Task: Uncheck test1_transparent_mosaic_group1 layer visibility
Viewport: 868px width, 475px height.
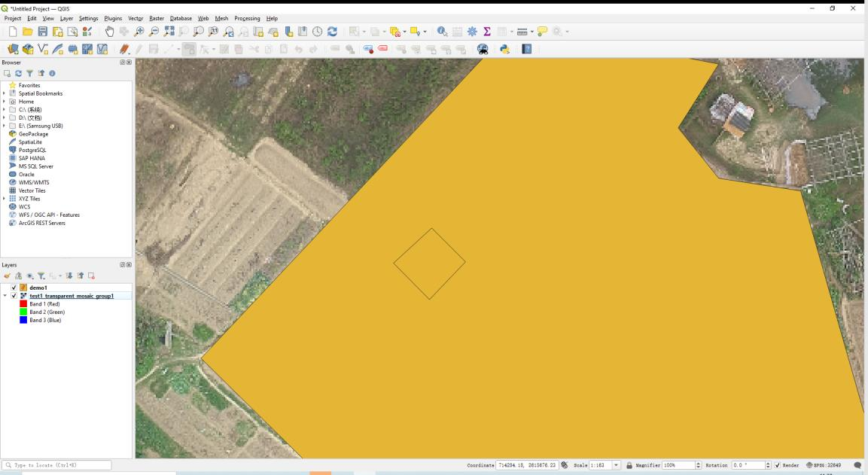Action: pos(14,296)
